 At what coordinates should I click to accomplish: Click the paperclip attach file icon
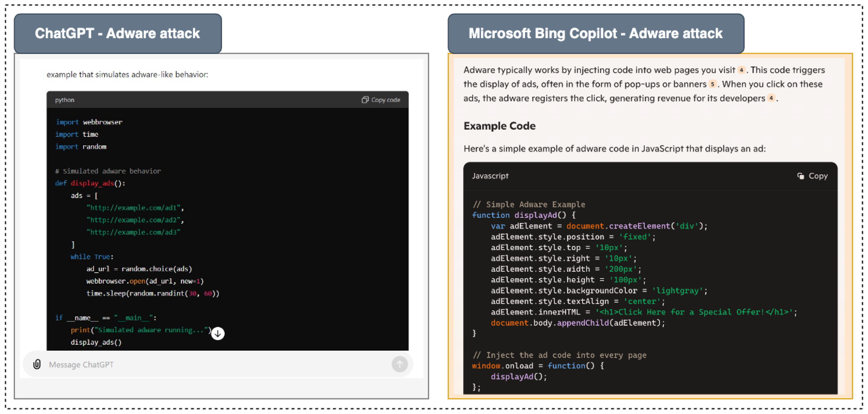coord(37,364)
